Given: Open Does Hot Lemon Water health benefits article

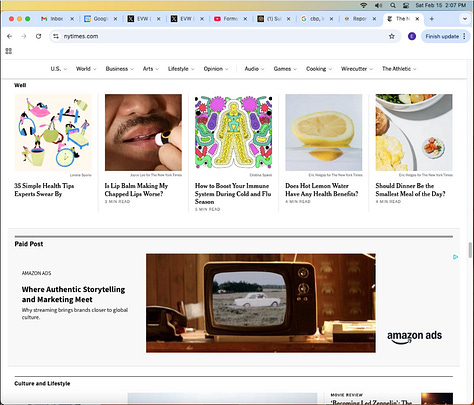Looking at the screenshot, I should coord(322,190).
